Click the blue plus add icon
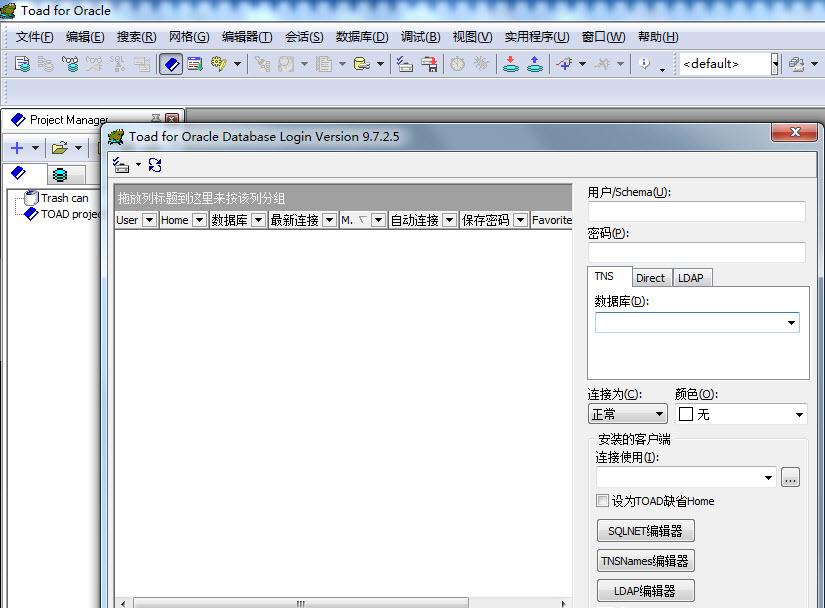825x608 pixels. [17, 148]
